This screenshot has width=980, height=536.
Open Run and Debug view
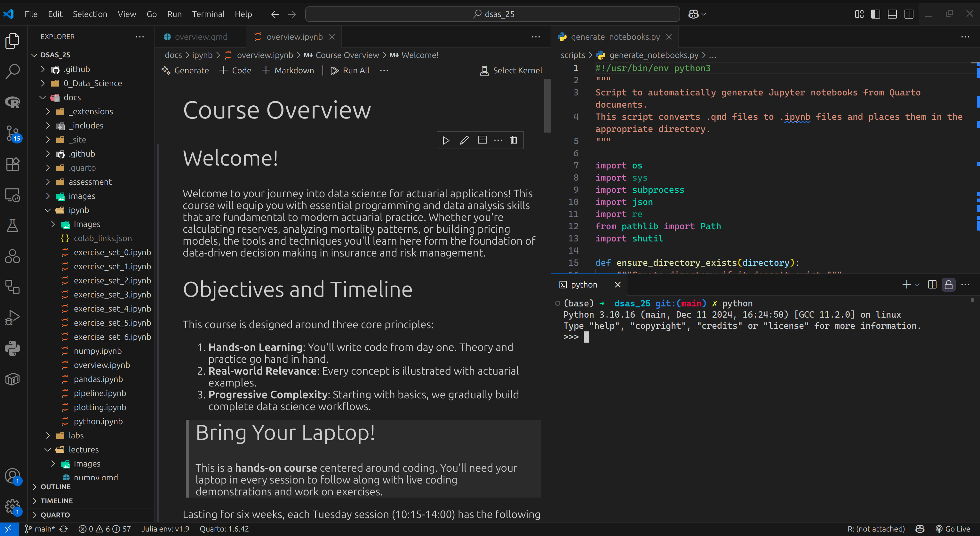(x=12, y=318)
